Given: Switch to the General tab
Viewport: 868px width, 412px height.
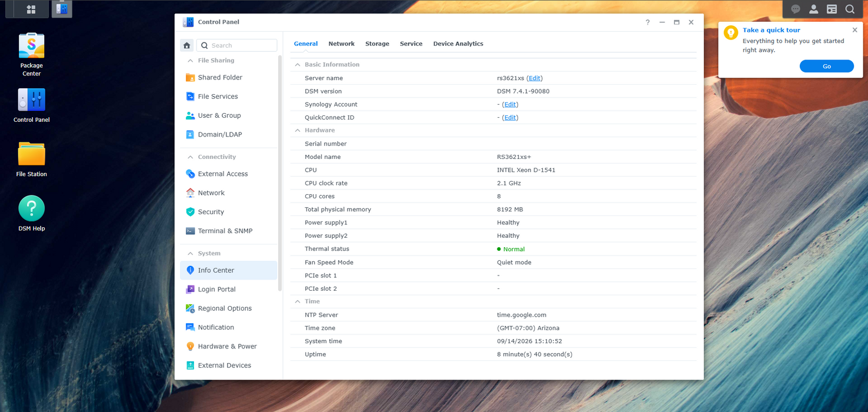Looking at the screenshot, I should [306, 44].
